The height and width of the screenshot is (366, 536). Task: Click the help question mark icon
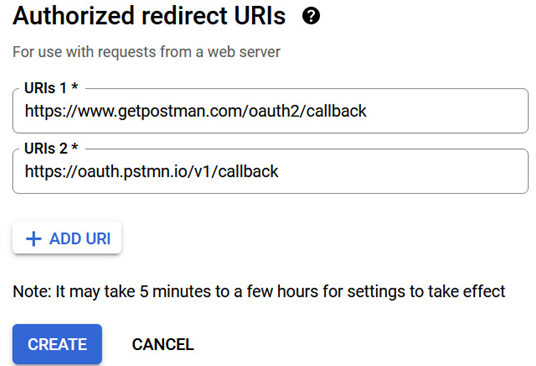311,16
